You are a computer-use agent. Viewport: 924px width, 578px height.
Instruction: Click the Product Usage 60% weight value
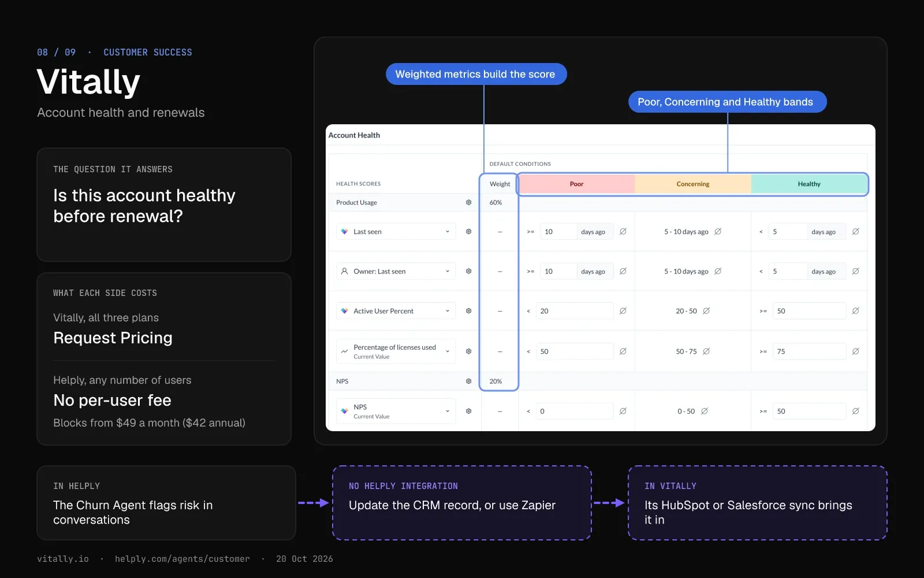[x=495, y=202]
